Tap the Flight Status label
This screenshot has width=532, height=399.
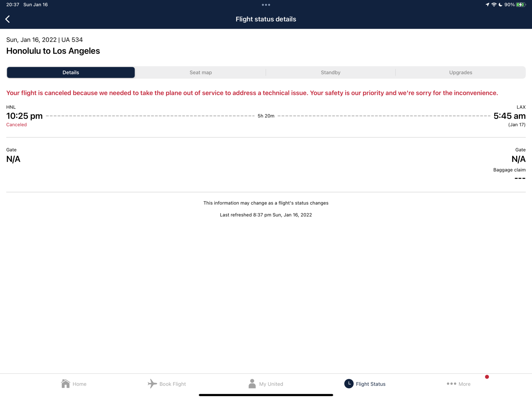pyautogui.click(x=371, y=384)
